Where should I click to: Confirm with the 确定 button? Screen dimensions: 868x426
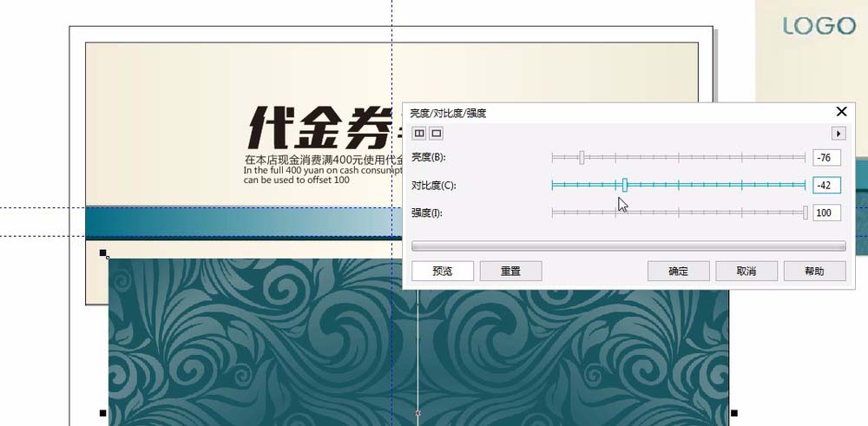679,271
